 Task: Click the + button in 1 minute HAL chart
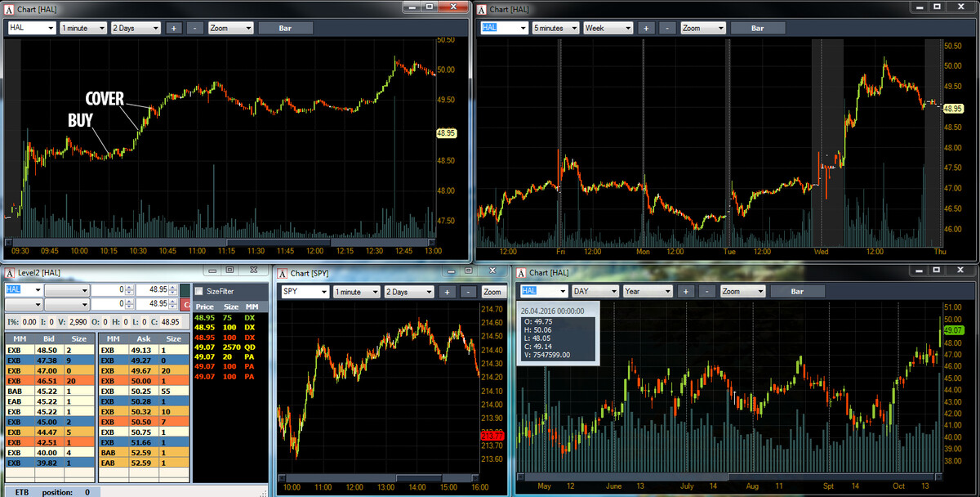click(173, 28)
